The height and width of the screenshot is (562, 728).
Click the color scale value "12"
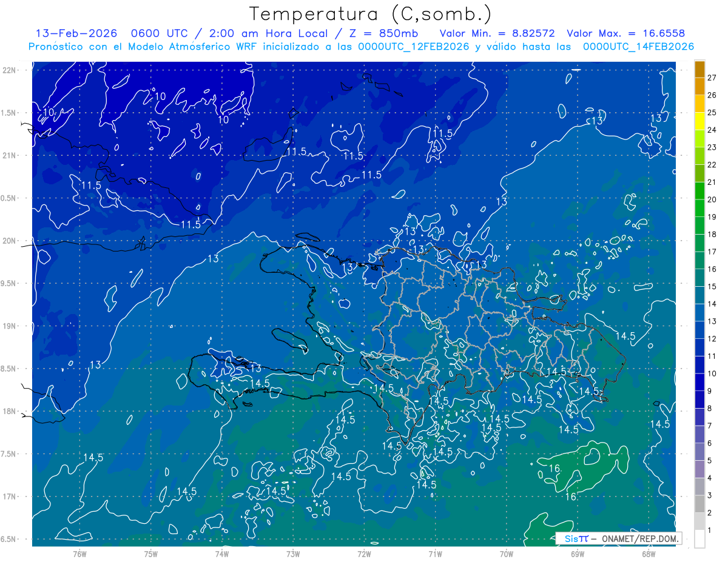coord(712,338)
